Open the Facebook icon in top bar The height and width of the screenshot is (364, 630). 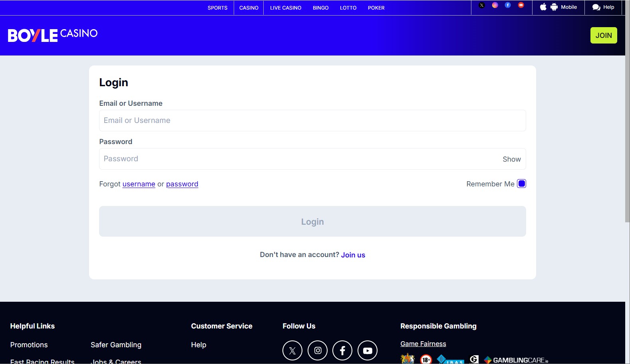508,5
